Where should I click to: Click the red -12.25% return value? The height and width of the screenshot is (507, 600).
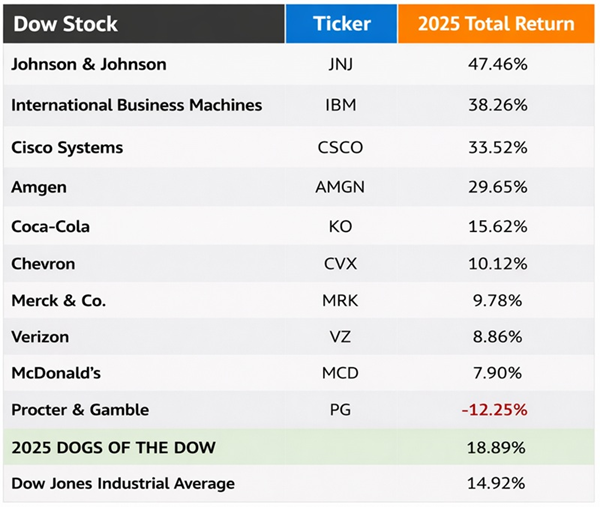[495, 410]
